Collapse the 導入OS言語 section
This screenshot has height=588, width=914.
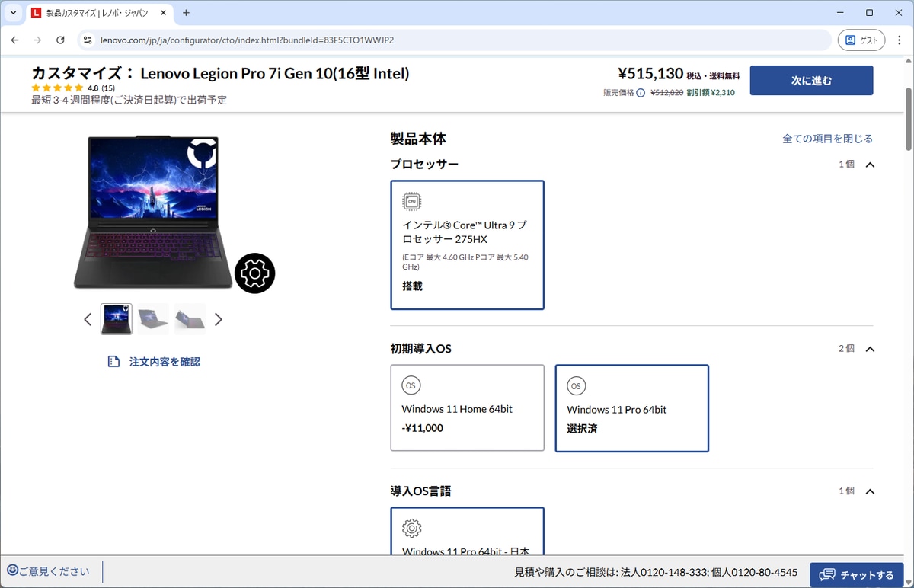pyautogui.click(x=869, y=491)
